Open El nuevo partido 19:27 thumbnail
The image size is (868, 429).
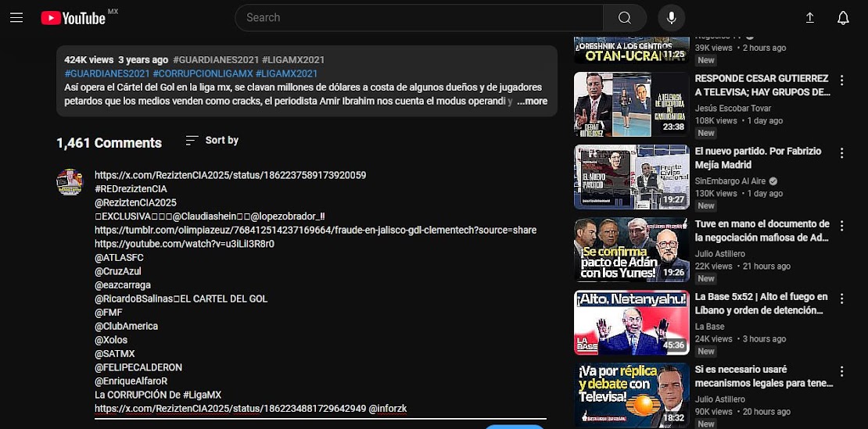[x=632, y=177]
